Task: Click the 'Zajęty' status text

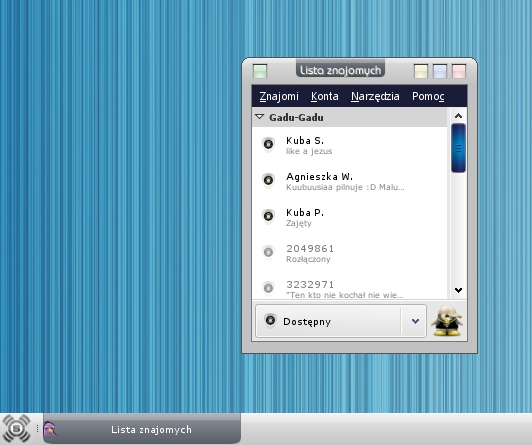Action: tap(299, 224)
